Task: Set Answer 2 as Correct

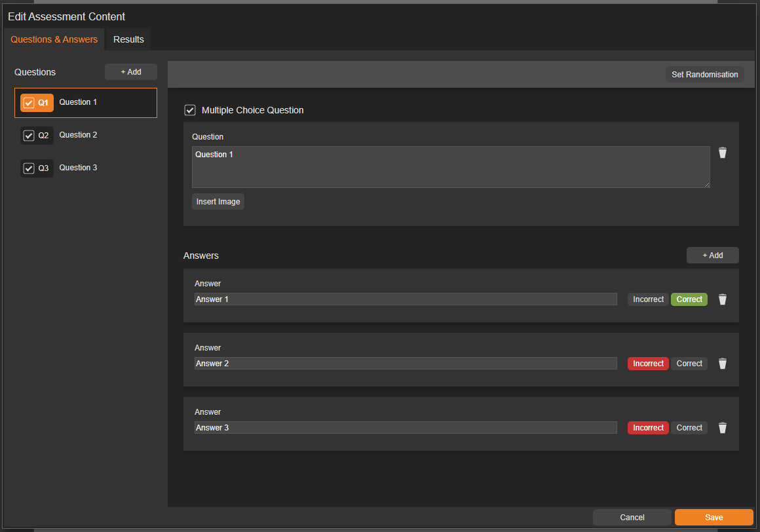Action: coord(689,364)
